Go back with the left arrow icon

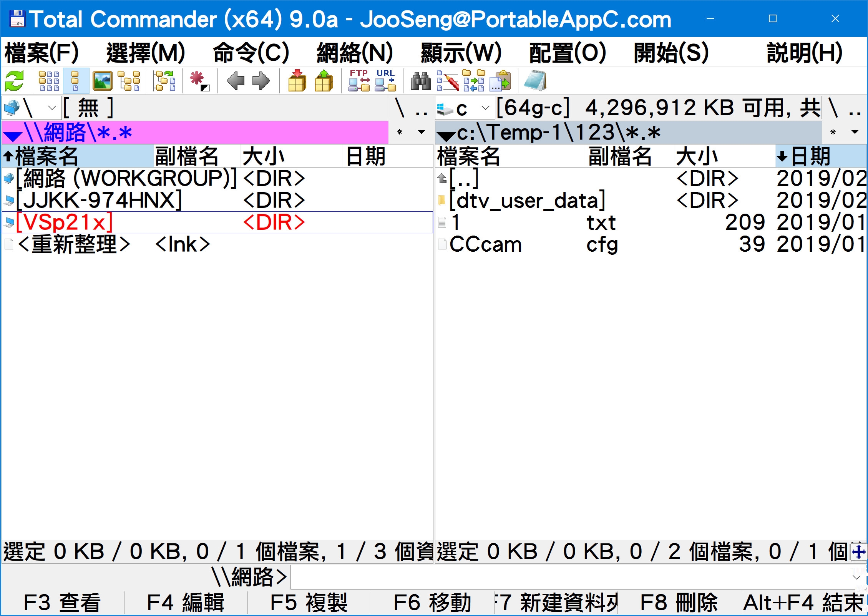tap(235, 81)
